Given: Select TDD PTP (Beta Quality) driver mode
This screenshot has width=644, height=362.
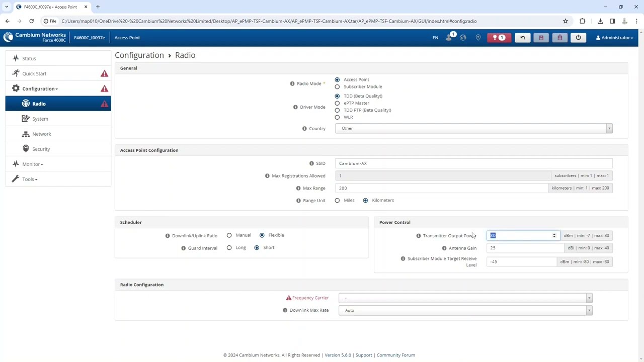Looking at the screenshot, I should point(337,110).
